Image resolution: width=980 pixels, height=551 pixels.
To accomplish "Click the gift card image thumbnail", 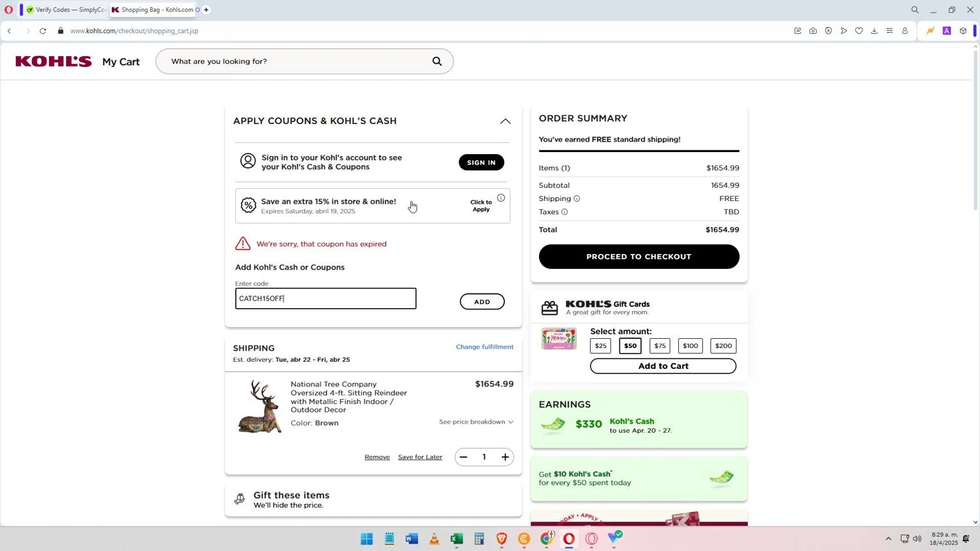I will [559, 339].
